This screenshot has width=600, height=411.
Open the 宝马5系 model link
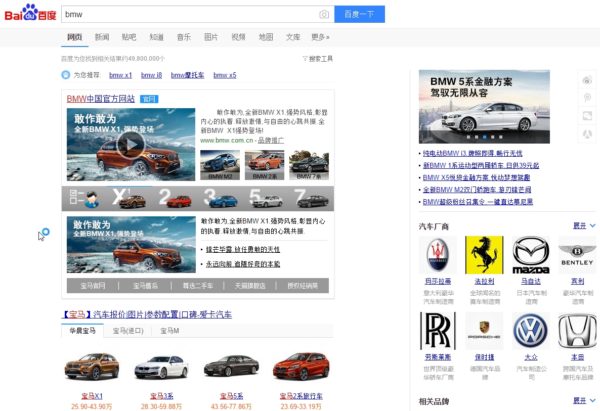[231, 396]
